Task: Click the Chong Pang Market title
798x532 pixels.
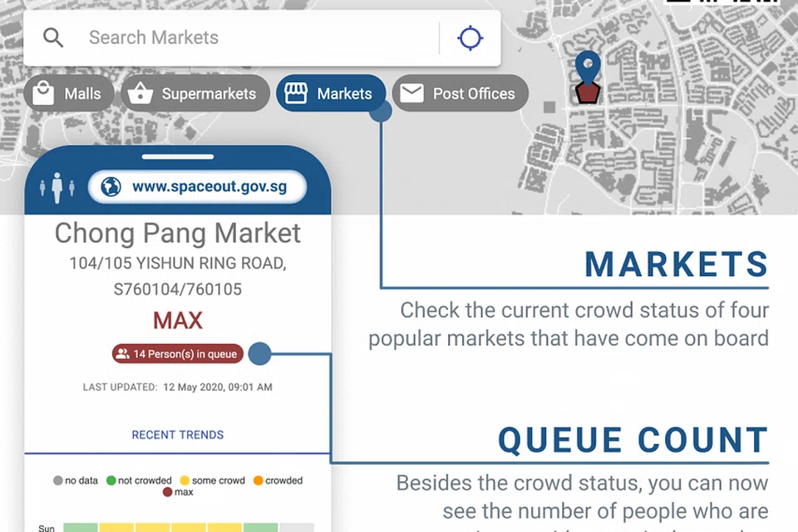Action: (x=178, y=234)
